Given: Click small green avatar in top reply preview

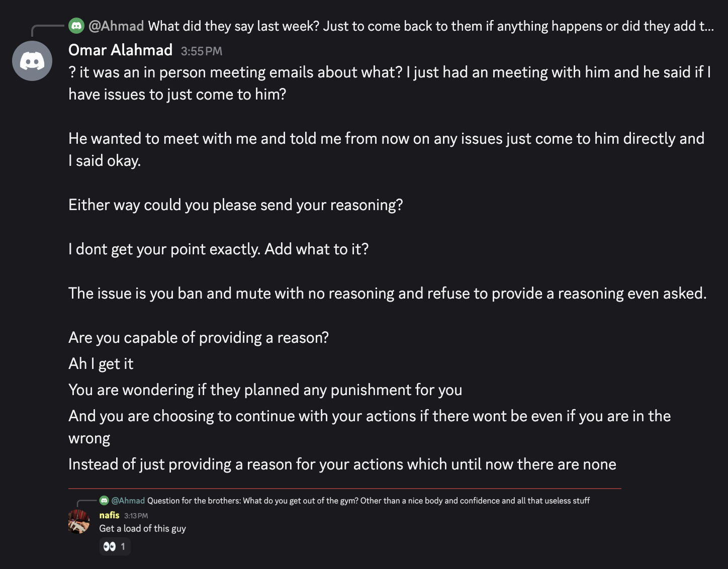Looking at the screenshot, I should (x=76, y=26).
